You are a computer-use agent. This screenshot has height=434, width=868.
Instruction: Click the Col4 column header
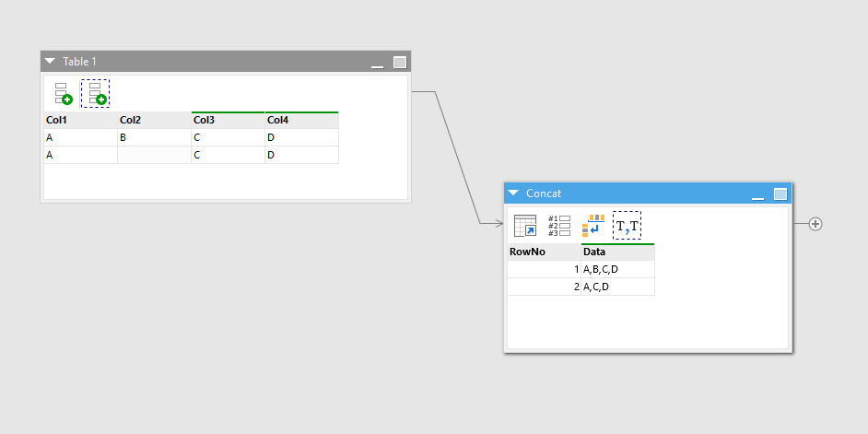coord(301,120)
